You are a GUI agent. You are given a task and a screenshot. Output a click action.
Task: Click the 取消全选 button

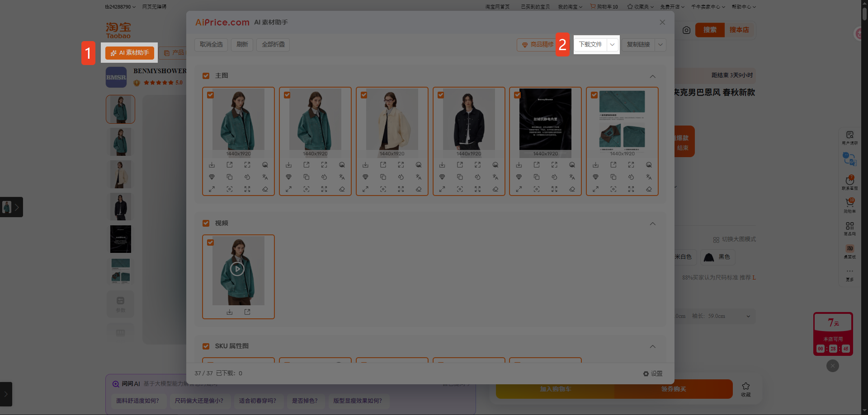pyautogui.click(x=211, y=45)
